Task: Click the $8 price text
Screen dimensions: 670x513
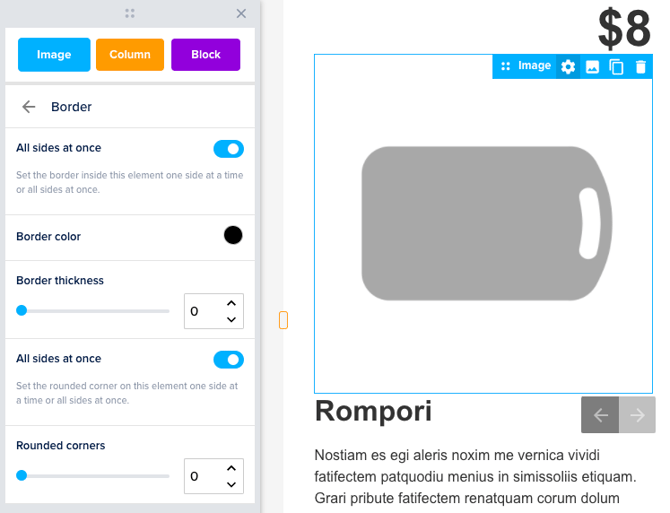Action: 624,29
